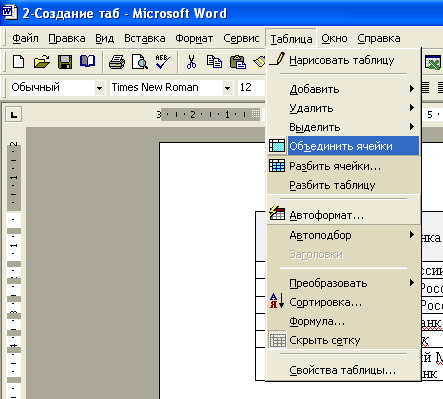Click the font size field showing 12

pyautogui.click(x=251, y=88)
